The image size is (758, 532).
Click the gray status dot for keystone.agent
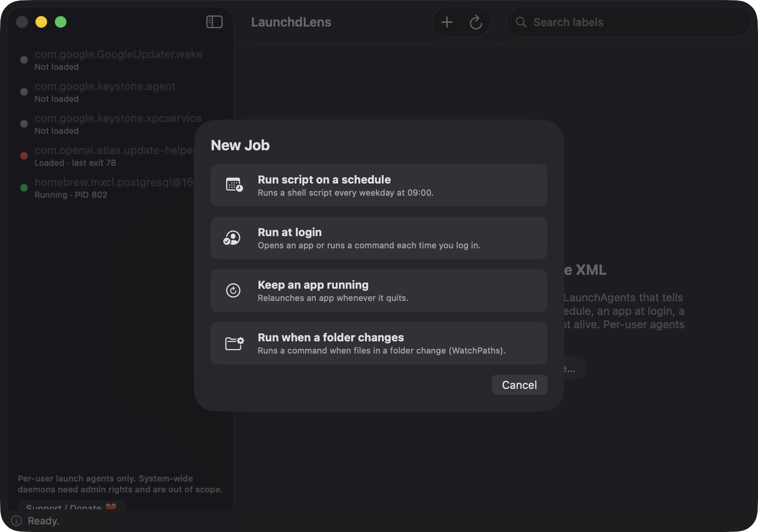click(x=24, y=92)
